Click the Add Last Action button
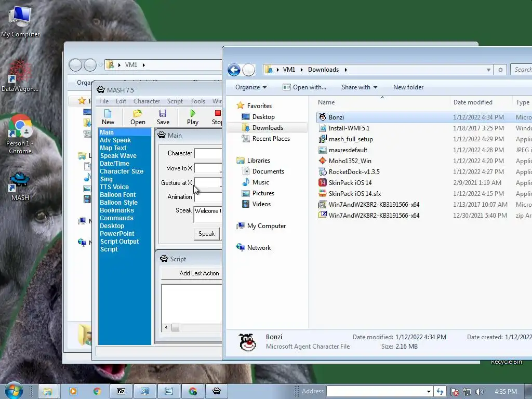 click(x=192, y=273)
